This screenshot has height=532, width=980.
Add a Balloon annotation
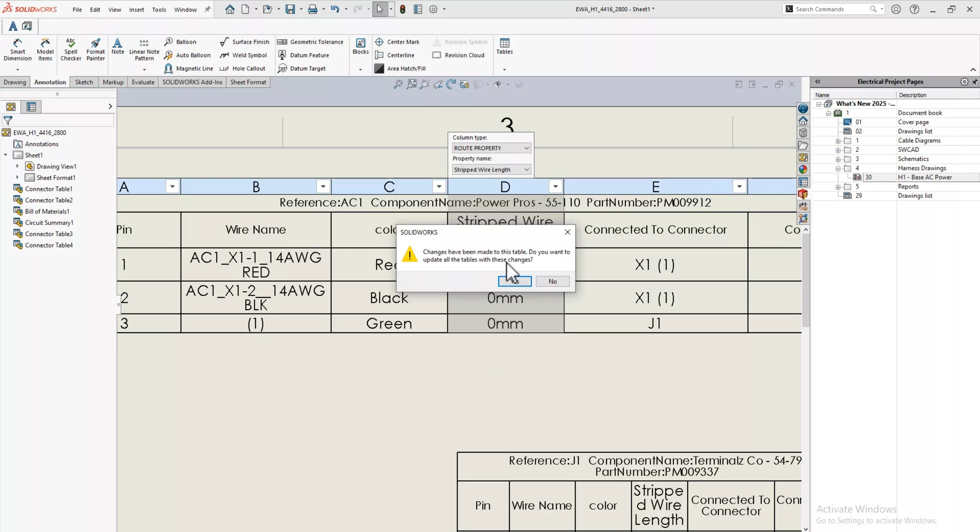pos(180,42)
